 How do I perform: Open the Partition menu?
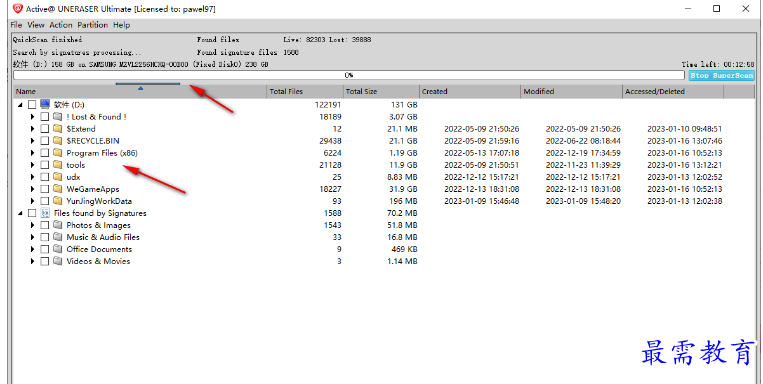[x=92, y=25]
